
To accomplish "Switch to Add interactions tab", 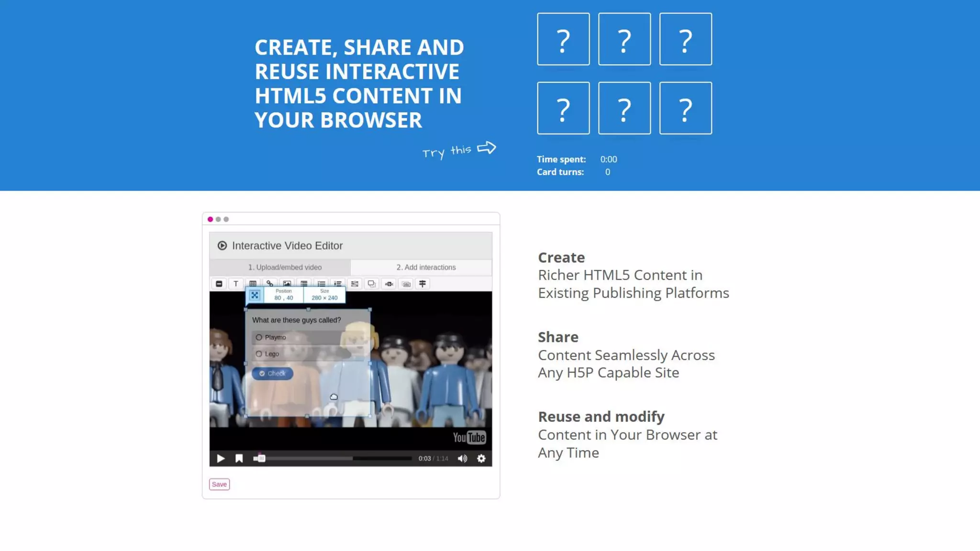I will coord(425,267).
